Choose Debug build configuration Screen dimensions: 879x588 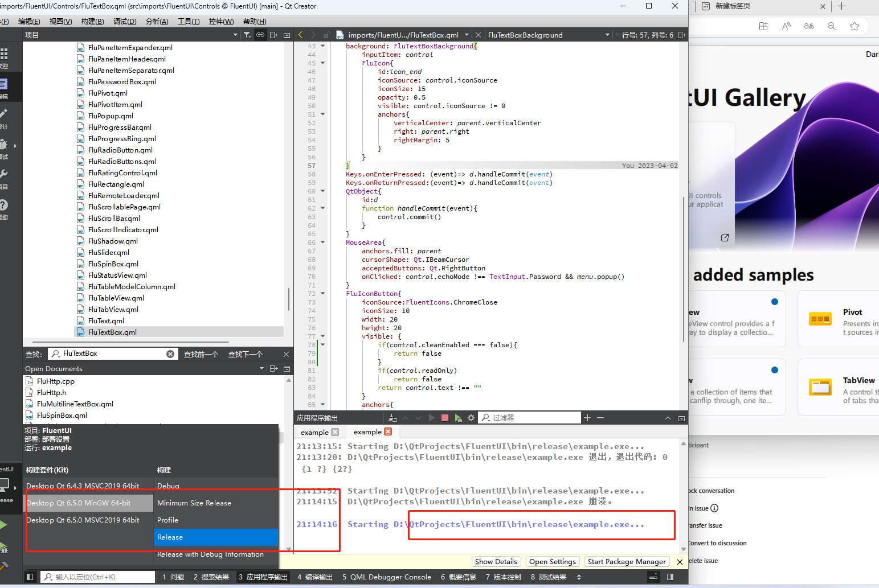(216, 486)
